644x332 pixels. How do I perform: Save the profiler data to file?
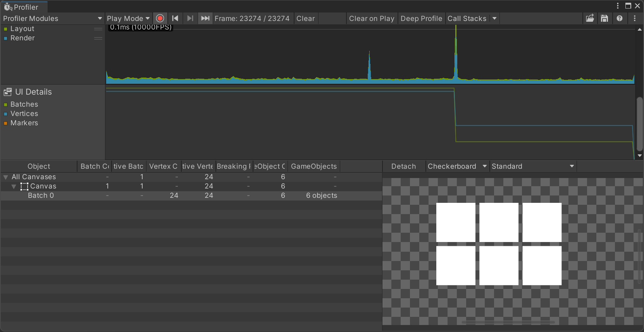coord(604,18)
